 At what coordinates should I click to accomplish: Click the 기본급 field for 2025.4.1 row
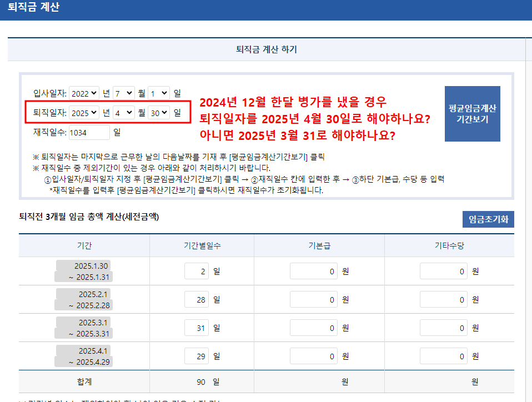pos(314,356)
